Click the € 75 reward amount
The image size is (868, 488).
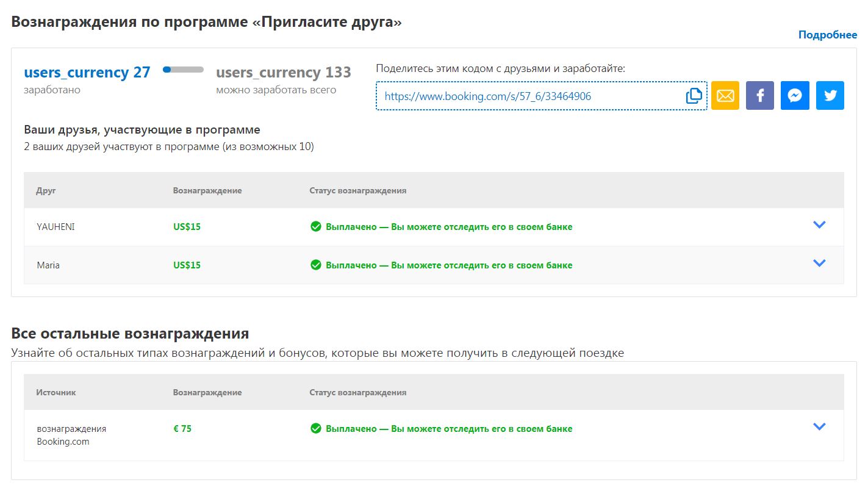click(x=182, y=429)
